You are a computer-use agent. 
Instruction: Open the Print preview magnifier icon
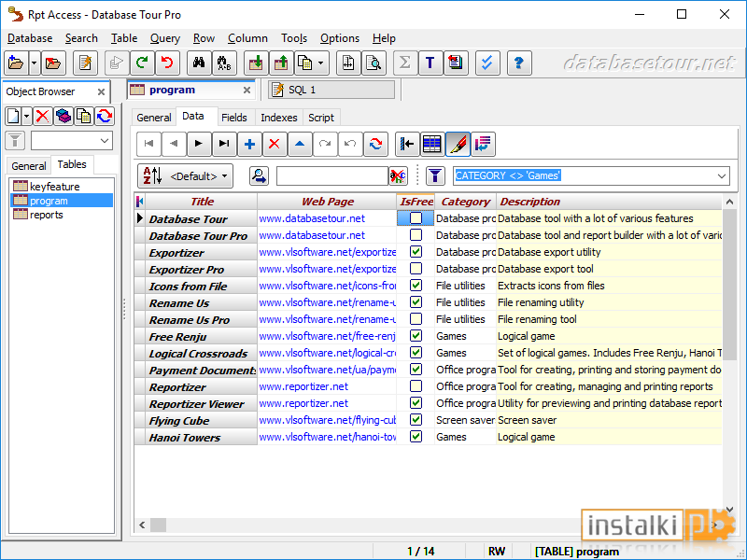(x=374, y=63)
